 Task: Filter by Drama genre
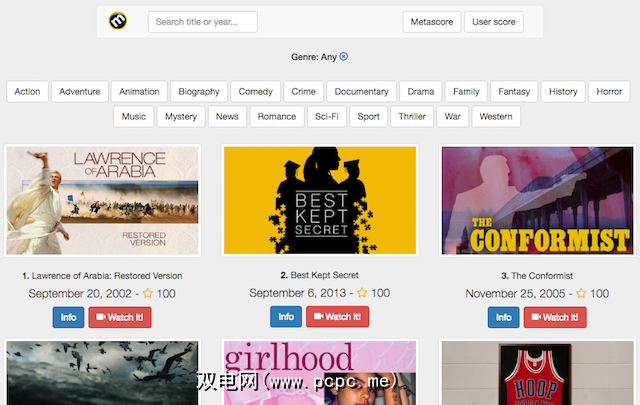pyautogui.click(x=420, y=91)
